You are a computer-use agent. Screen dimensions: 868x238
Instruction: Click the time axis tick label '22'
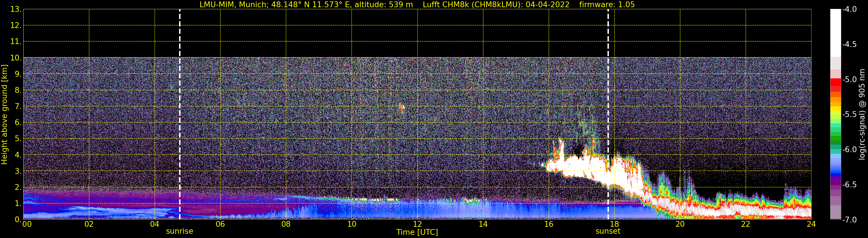click(x=746, y=224)
